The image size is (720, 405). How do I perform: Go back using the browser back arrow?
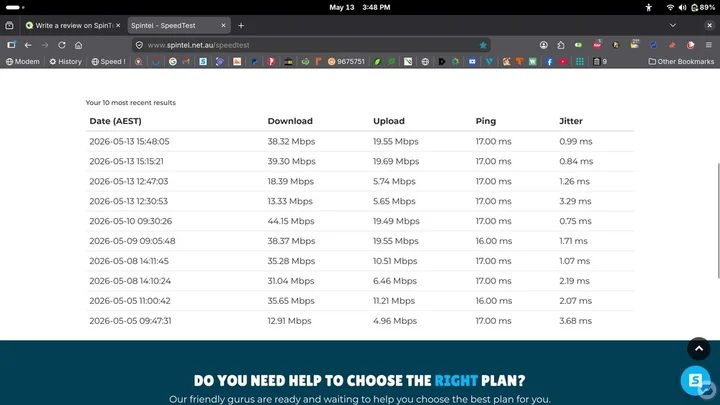[x=28, y=45]
